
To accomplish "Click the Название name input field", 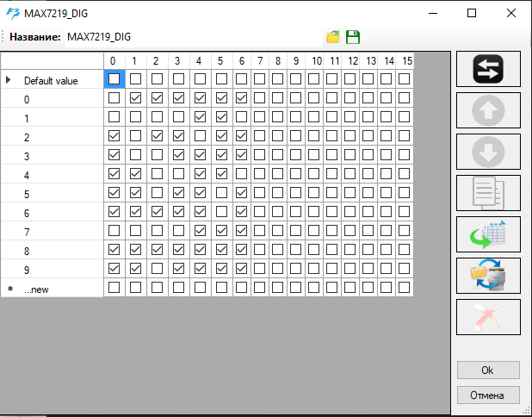I will [194, 37].
